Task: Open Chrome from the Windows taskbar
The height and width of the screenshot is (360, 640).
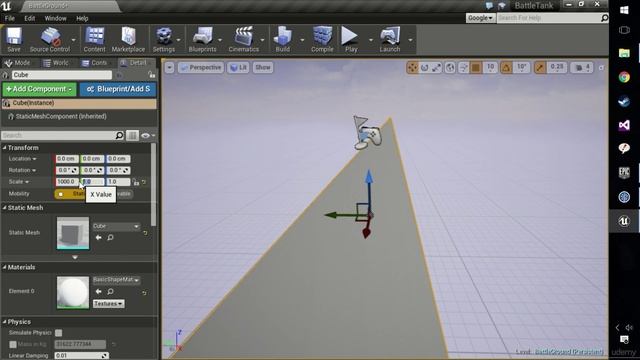Action: click(624, 77)
